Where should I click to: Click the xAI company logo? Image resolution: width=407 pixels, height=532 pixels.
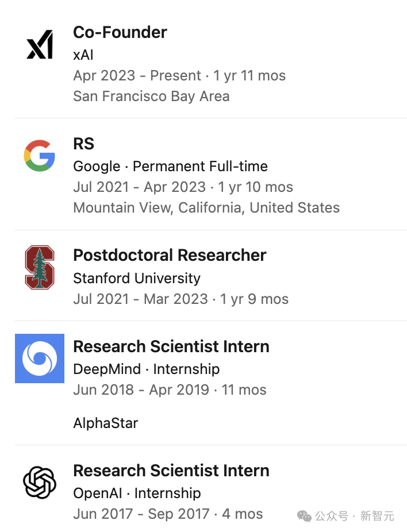point(40,44)
